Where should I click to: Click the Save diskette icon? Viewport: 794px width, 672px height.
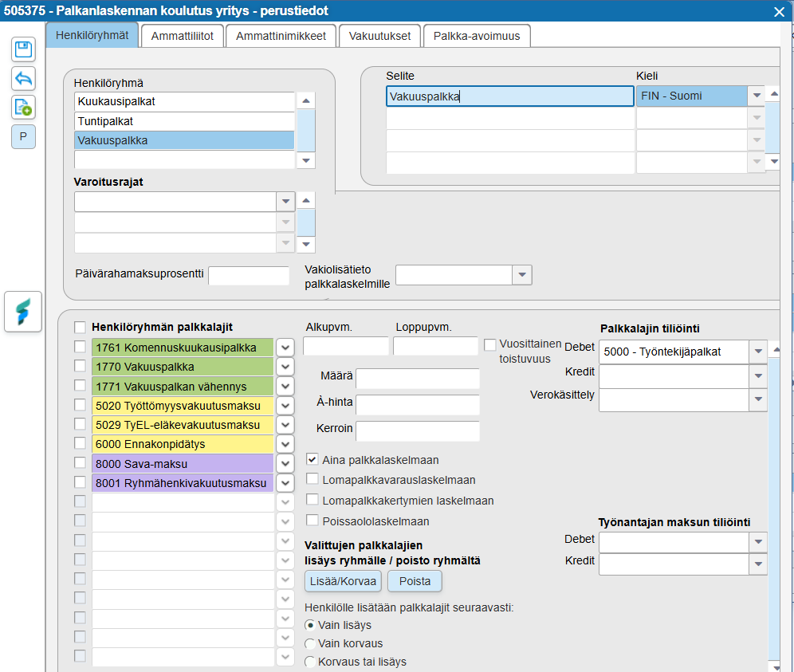click(x=23, y=49)
